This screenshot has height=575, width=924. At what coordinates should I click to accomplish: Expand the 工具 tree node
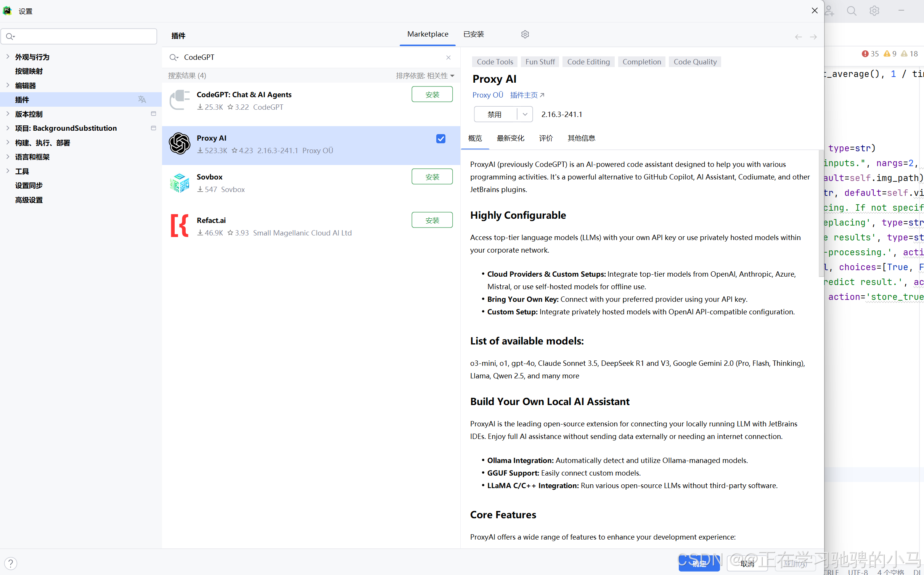(x=8, y=171)
